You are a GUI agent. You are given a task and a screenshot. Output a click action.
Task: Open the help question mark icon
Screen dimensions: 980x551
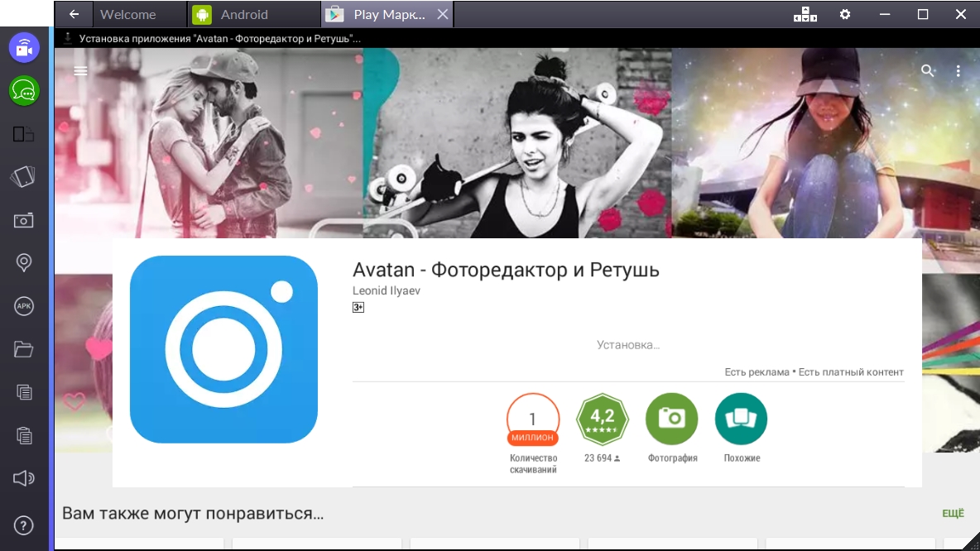click(24, 525)
